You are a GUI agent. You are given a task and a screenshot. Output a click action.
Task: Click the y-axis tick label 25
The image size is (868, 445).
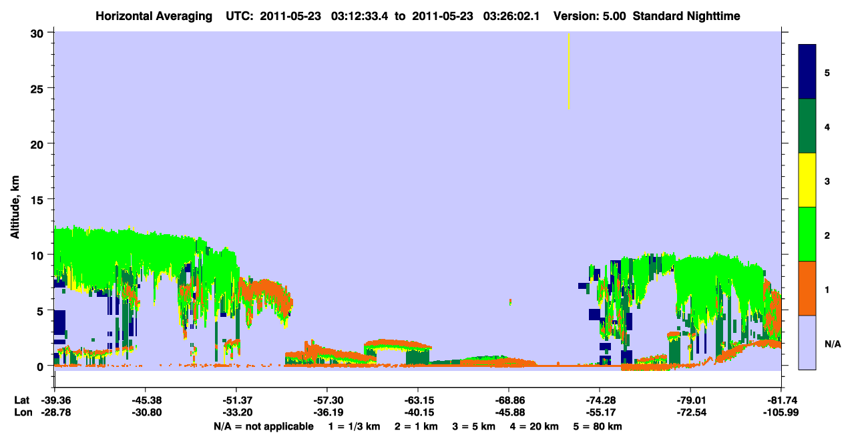pyautogui.click(x=39, y=88)
